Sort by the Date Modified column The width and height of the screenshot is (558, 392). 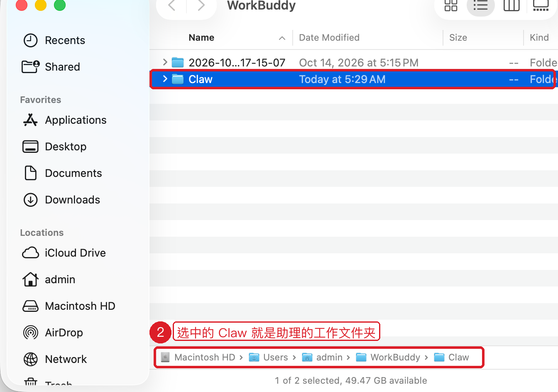(x=329, y=38)
